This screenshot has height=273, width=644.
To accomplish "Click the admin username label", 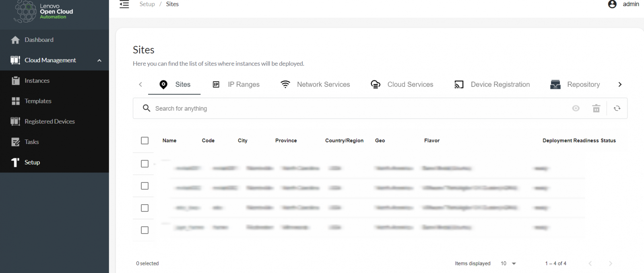I will (x=631, y=4).
